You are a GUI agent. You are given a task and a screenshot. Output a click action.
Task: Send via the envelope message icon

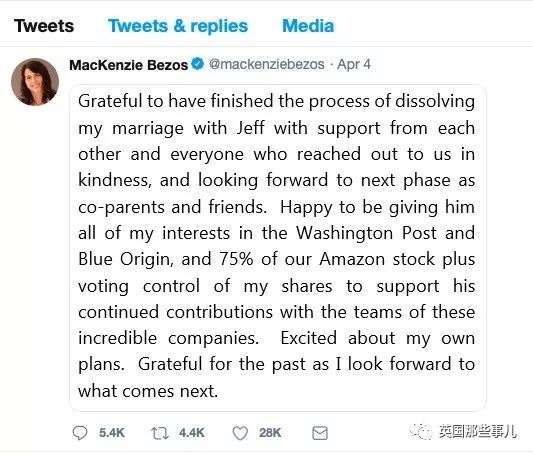pos(320,433)
